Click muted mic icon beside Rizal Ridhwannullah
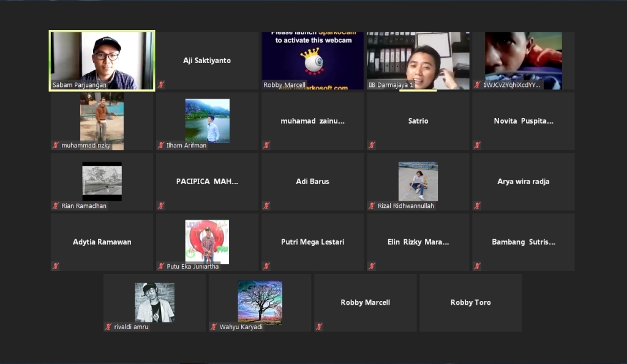Viewport: 627px width, 364px height. pyautogui.click(x=372, y=206)
